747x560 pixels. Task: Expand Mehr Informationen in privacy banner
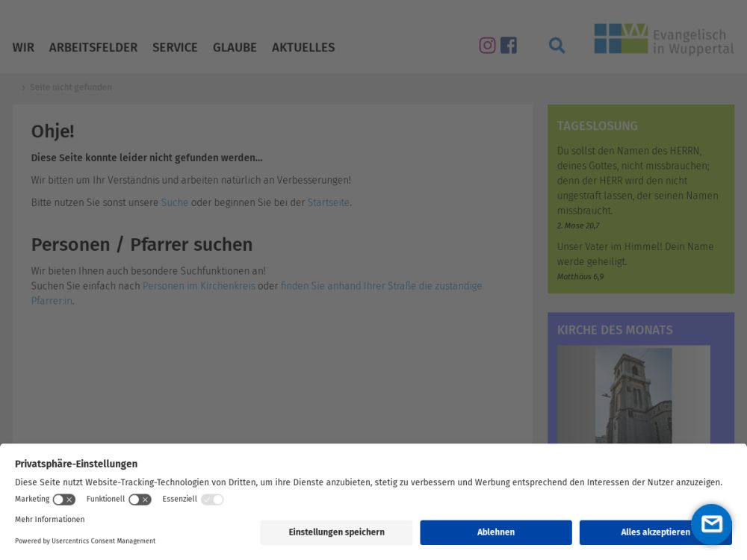point(49,520)
